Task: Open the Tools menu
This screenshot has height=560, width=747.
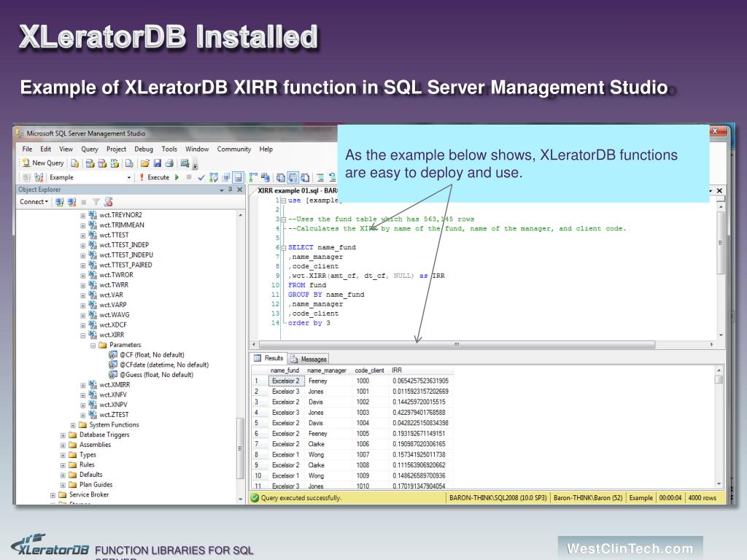Action: [x=169, y=149]
